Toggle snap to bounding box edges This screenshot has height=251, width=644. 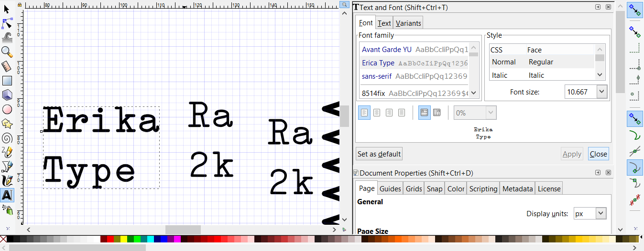[x=635, y=48]
